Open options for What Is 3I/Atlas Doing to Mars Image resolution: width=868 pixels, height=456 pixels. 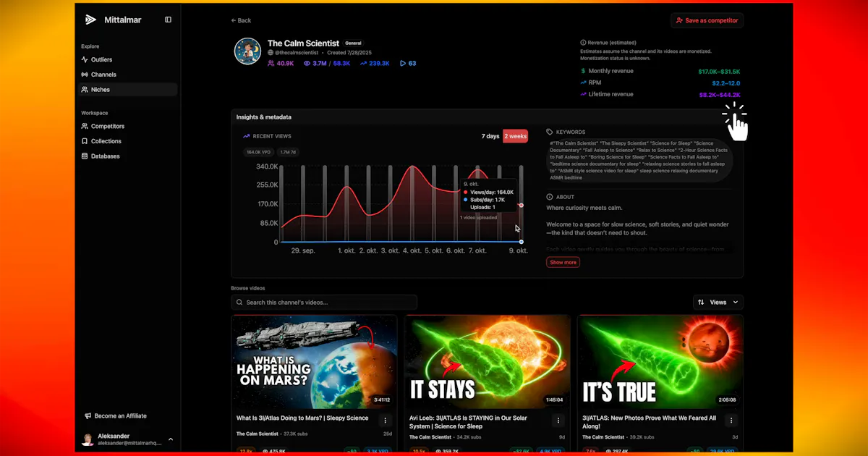click(x=386, y=421)
